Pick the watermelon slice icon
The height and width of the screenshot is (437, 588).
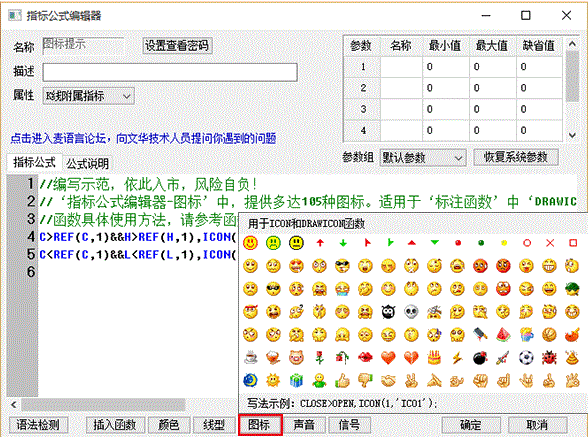[504, 335]
